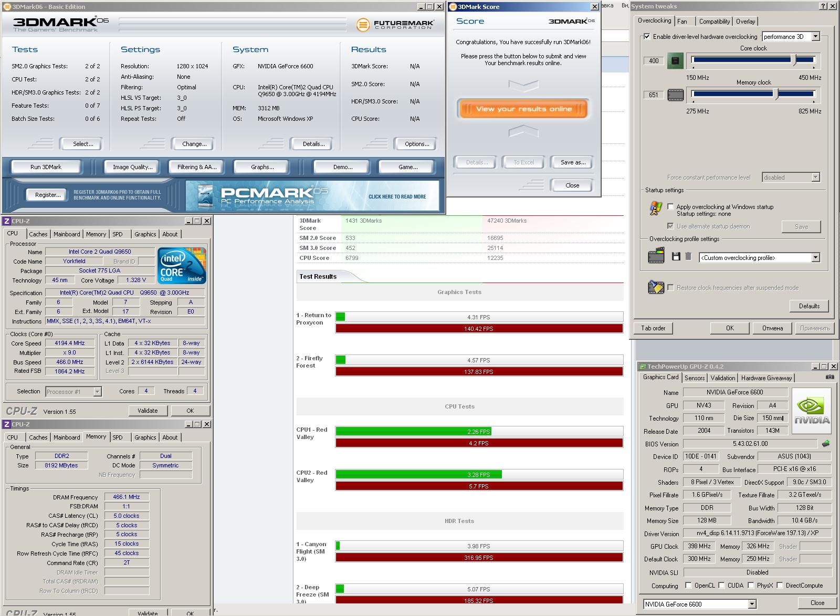Click Defaults in System tweaks
840x616 pixels.
(x=809, y=306)
